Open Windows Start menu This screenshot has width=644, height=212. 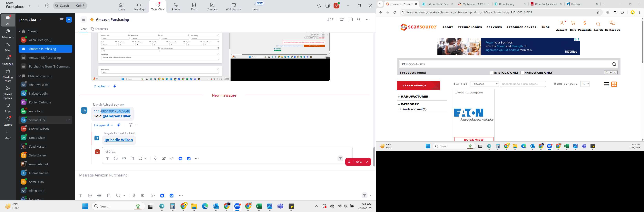pyautogui.click(x=85, y=206)
